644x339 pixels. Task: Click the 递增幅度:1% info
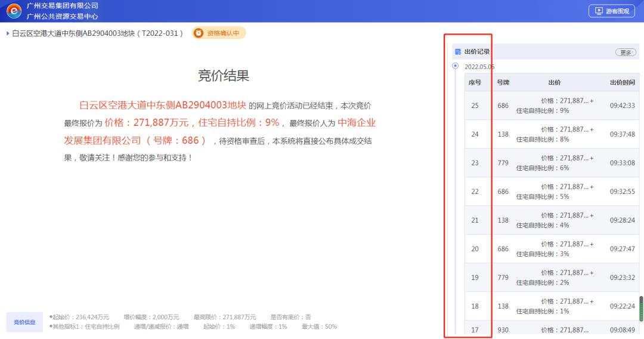tap(268, 326)
